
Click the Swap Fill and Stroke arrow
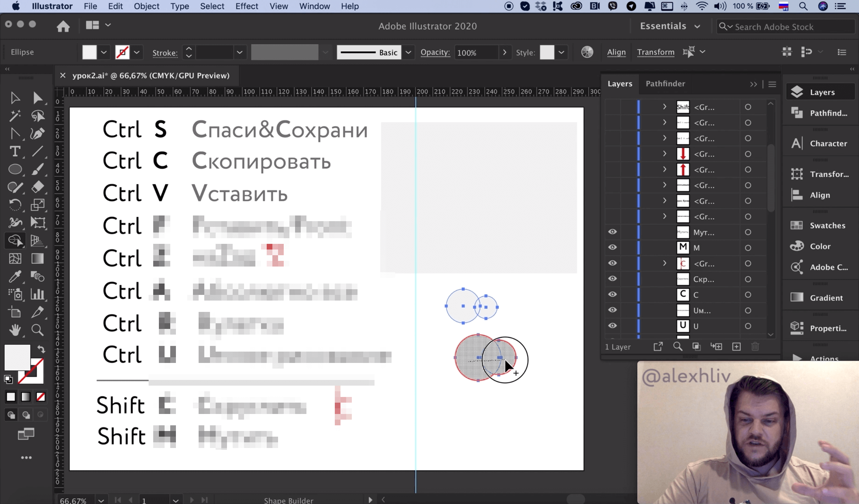coord(41,349)
